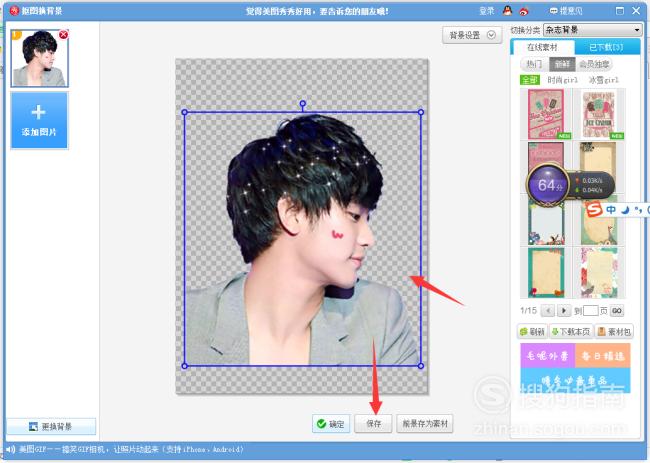This screenshot has width=650, height=463.
Task: Click 下载本页 to download this page
Action: coord(571,332)
